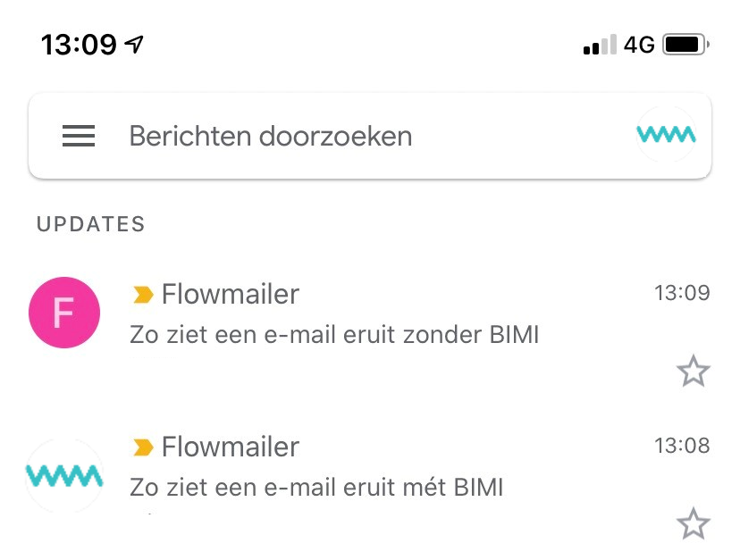Tap Flowmailer sender name on 13:09 email
This screenshot has height=560, width=740.
pyautogui.click(x=230, y=294)
